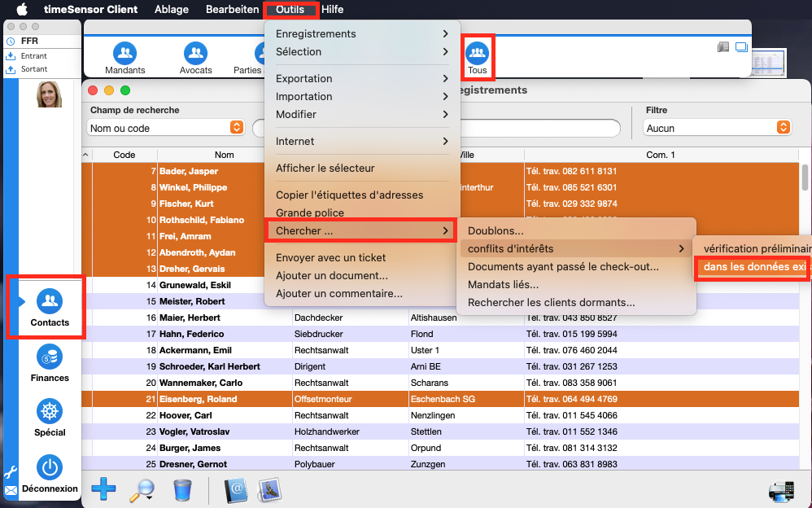Sort the table by the Code column header
Screen dimensions: 812x508
[x=124, y=155]
